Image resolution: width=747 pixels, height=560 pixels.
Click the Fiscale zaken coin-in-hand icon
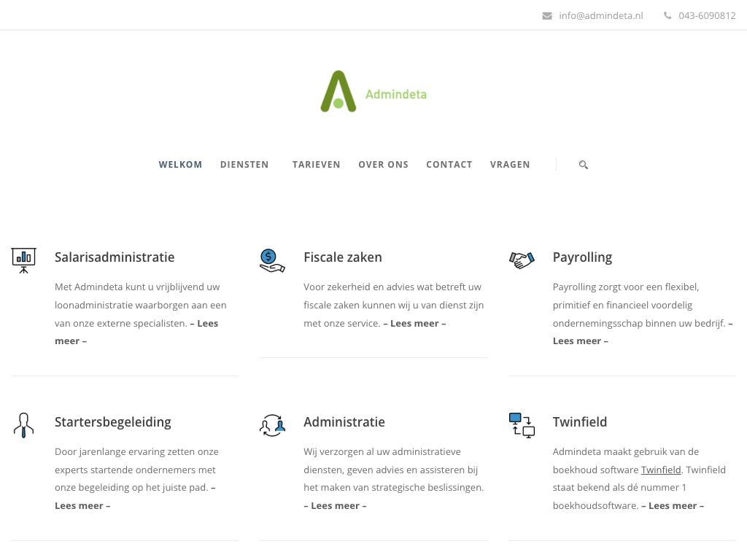click(x=272, y=260)
